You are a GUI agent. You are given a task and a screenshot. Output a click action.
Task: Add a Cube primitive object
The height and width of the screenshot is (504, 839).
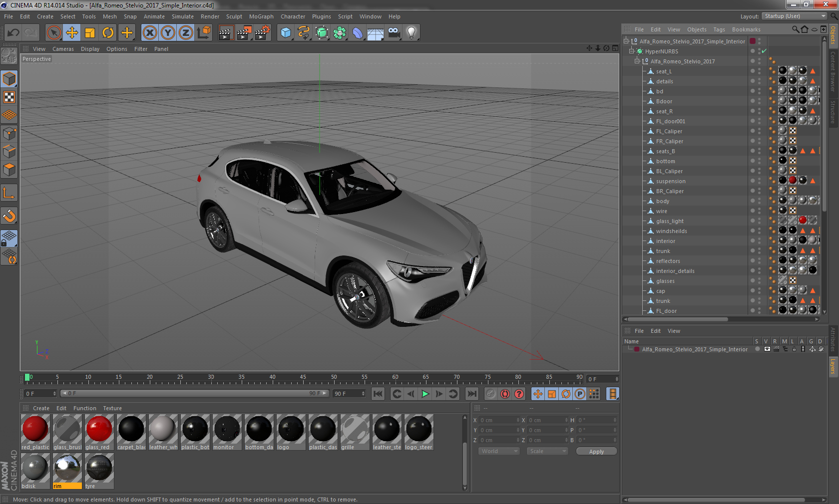pyautogui.click(x=286, y=33)
